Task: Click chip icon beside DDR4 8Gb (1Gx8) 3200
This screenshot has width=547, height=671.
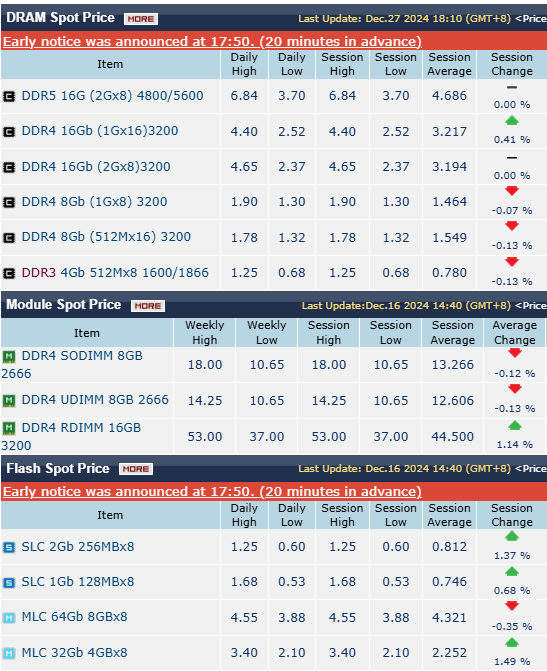Action: [x=9, y=202]
